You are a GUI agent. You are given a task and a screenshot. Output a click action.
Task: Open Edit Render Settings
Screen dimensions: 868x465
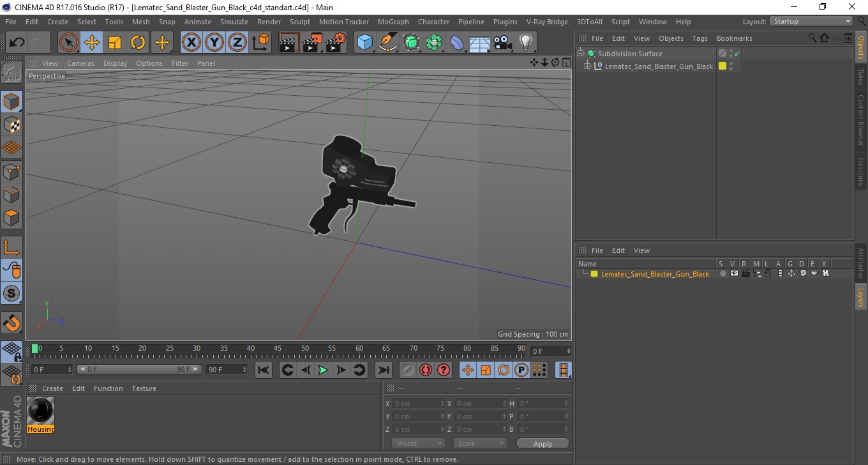coord(336,43)
